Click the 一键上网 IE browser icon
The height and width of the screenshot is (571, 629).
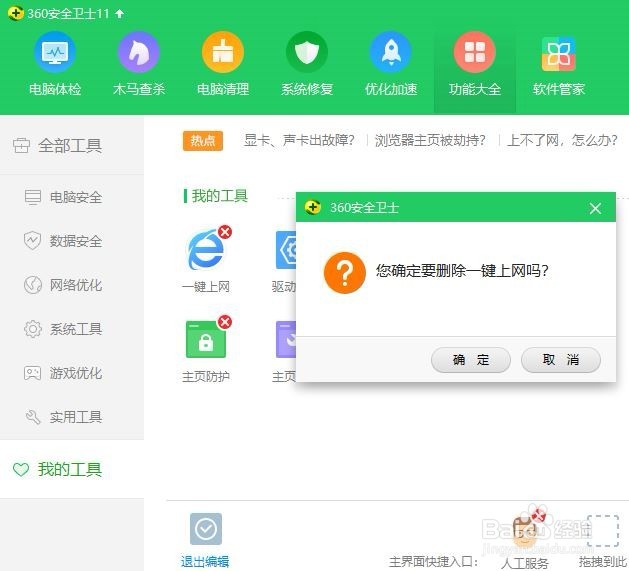click(205, 252)
